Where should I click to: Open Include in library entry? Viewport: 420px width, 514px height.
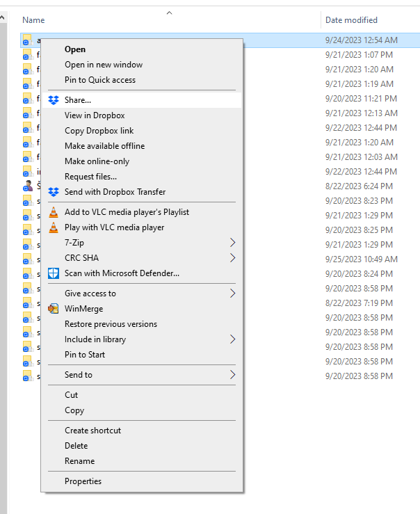(142, 339)
